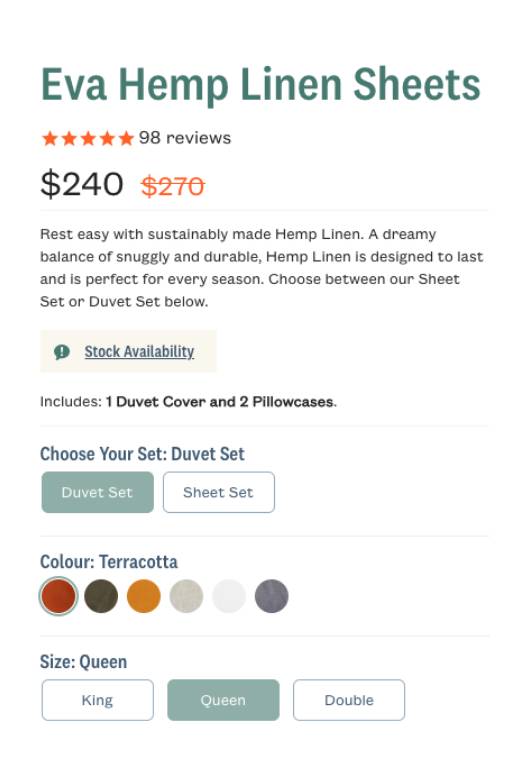This screenshot has width=518, height=768.
Task: Click the crossed-out $270 original price
Action: [x=172, y=186]
